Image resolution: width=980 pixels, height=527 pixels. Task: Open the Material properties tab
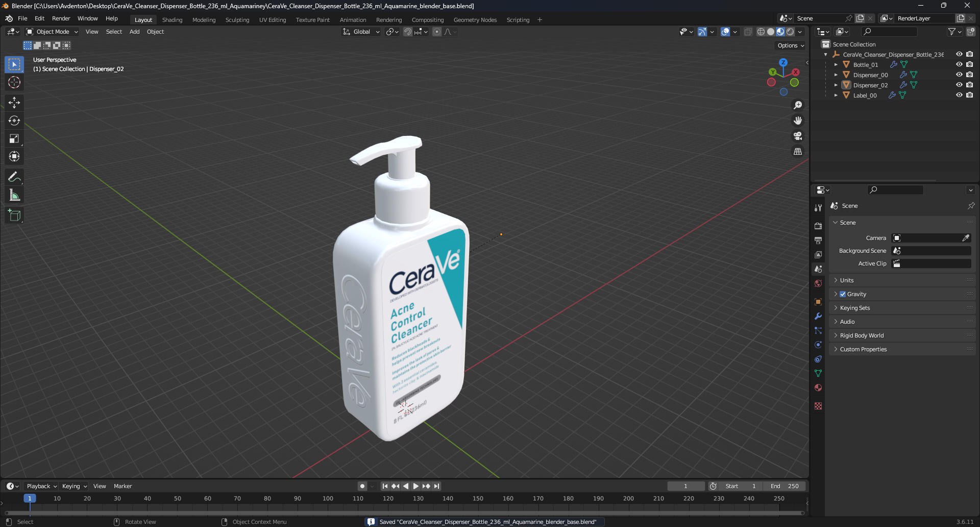pyautogui.click(x=818, y=388)
